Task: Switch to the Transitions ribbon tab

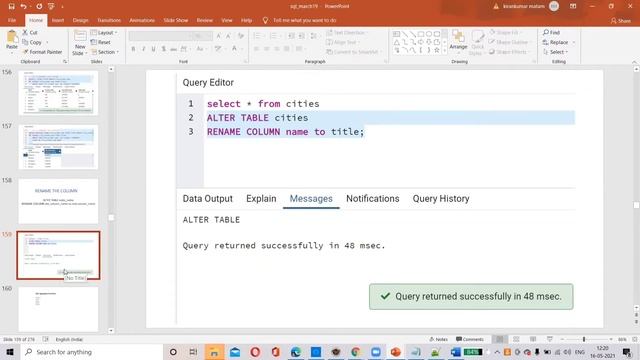Action: click(x=109, y=20)
